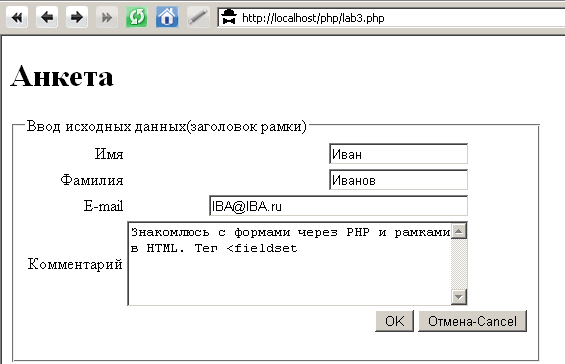Go back with the left arrow button
This screenshot has height=364, width=565.
[x=47, y=17]
